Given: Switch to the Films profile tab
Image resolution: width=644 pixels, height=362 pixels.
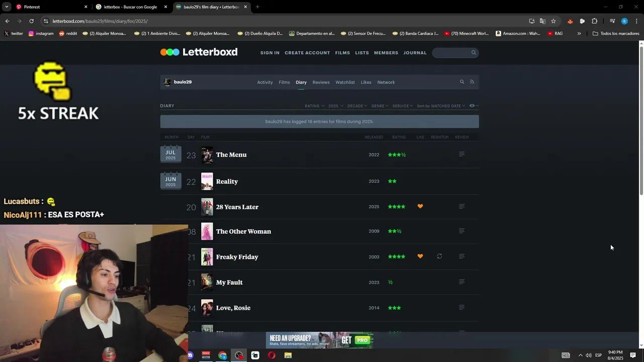Looking at the screenshot, I should pos(284,82).
